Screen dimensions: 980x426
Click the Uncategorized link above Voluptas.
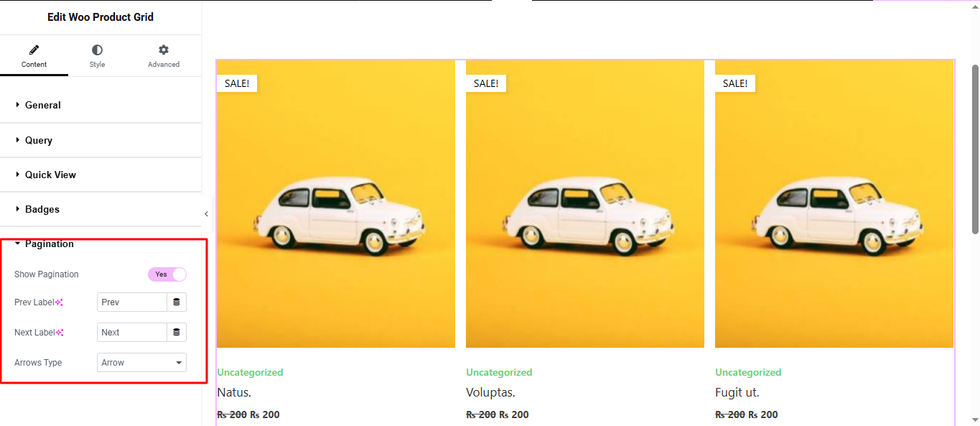499,372
